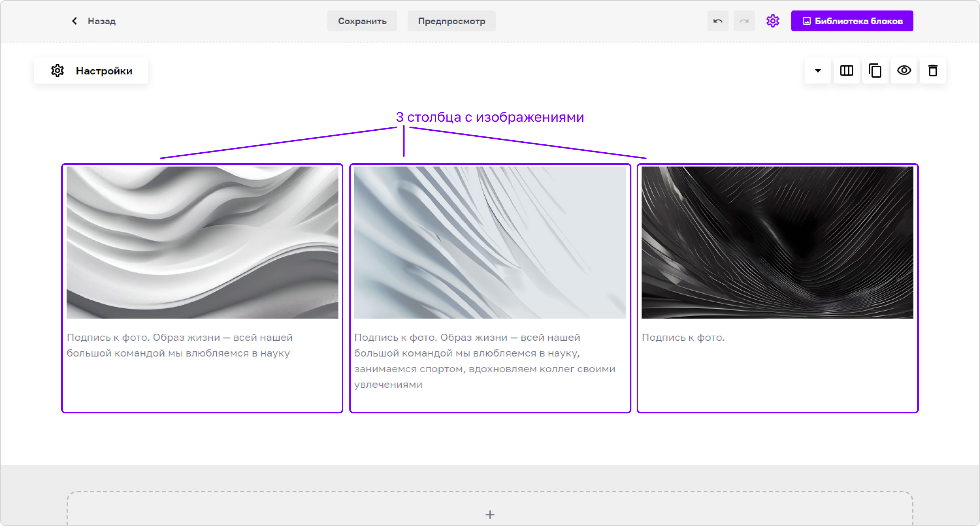980x526 pixels.
Task: Expand the block dropdown arrow
Action: pos(817,70)
